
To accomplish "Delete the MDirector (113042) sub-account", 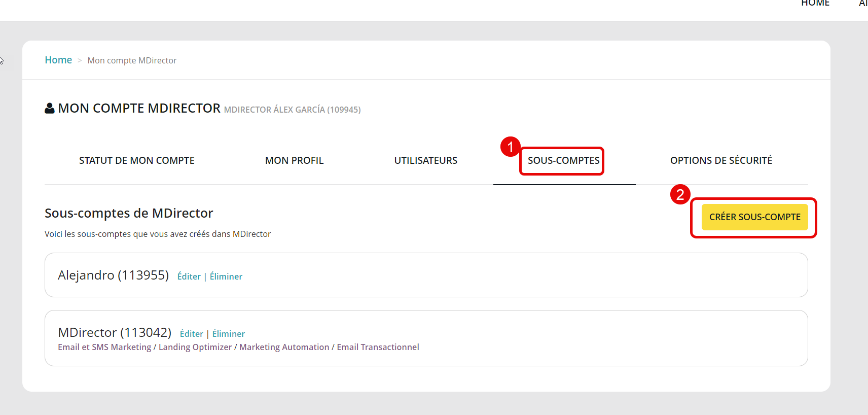I will pos(229,334).
